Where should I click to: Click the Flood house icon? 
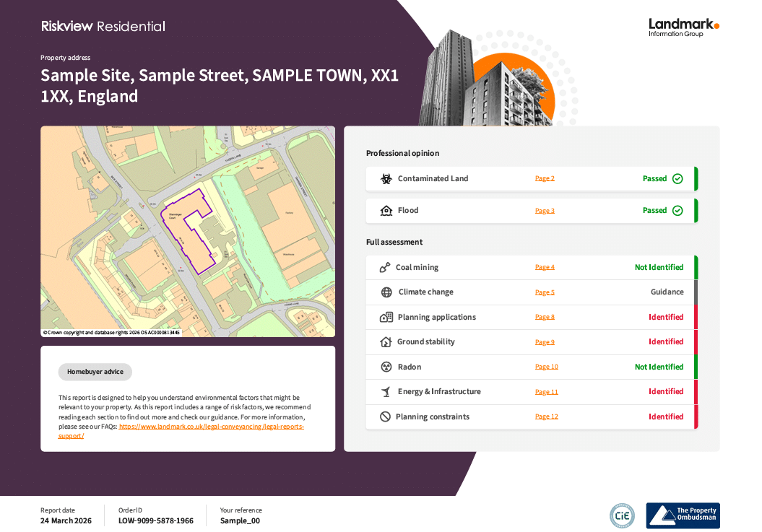pos(386,211)
